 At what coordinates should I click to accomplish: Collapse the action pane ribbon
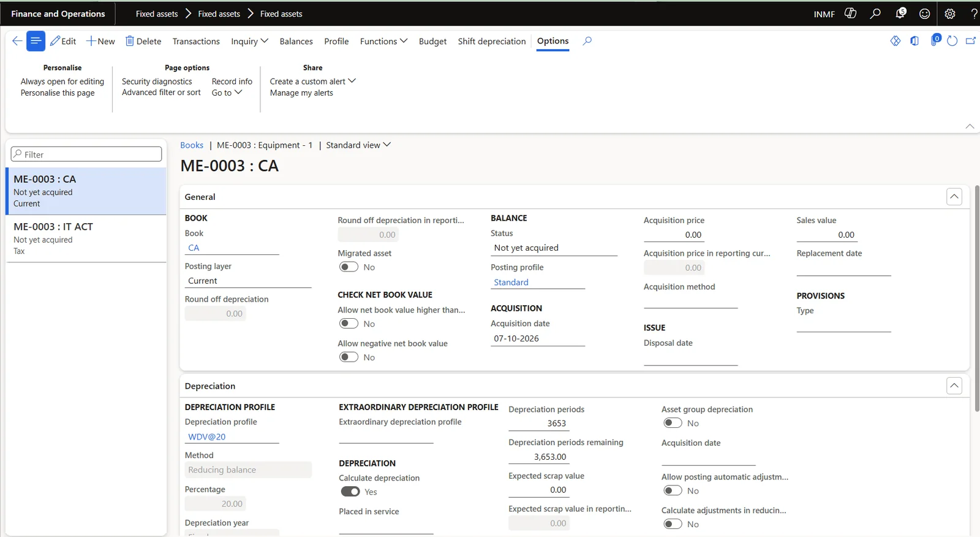[970, 126]
